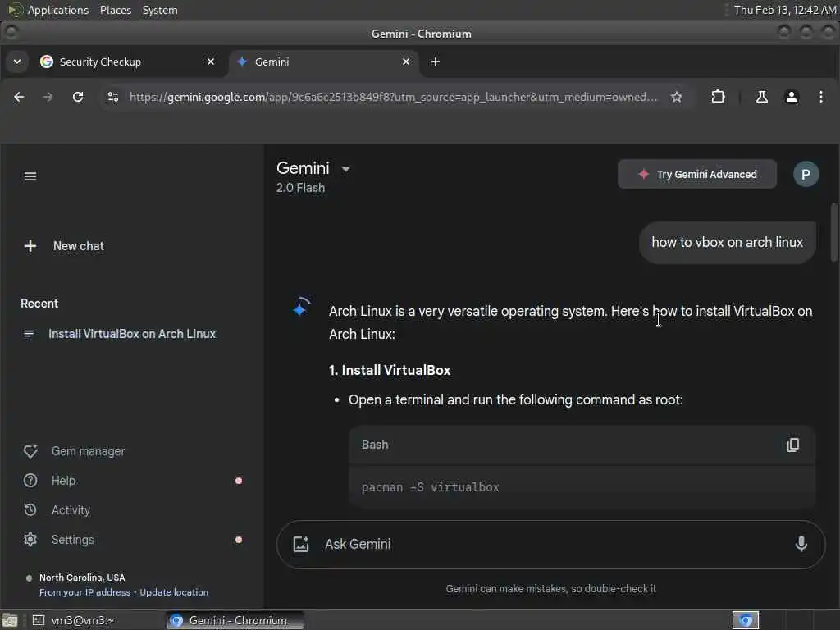
Task: Click the 1. Install VirtualBox heading
Action: pos(390,370)
